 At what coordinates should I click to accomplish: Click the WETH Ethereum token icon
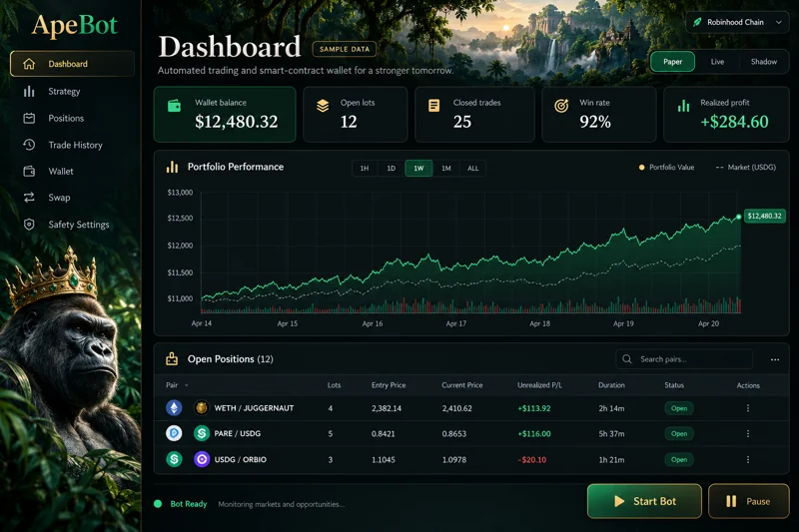[174, 408]
